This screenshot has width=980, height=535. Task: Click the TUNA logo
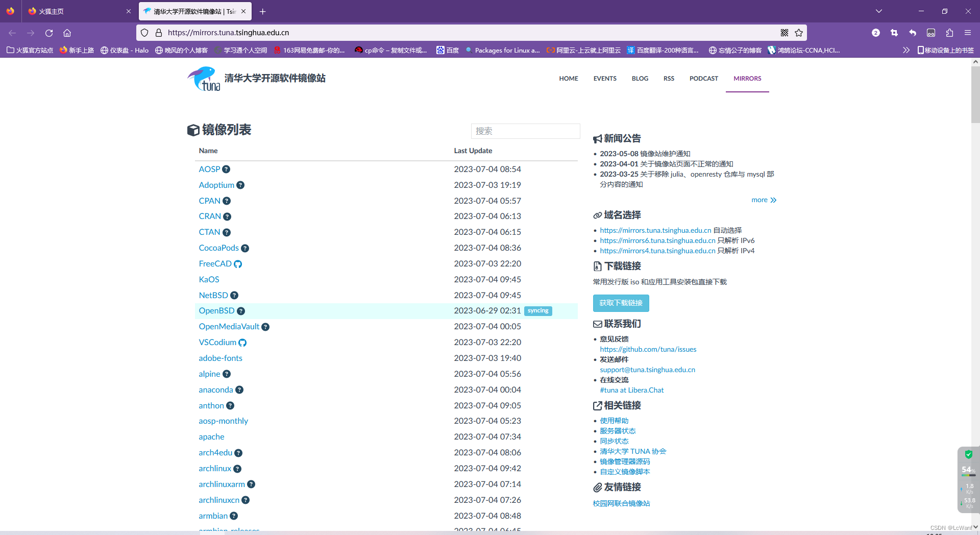204,79
